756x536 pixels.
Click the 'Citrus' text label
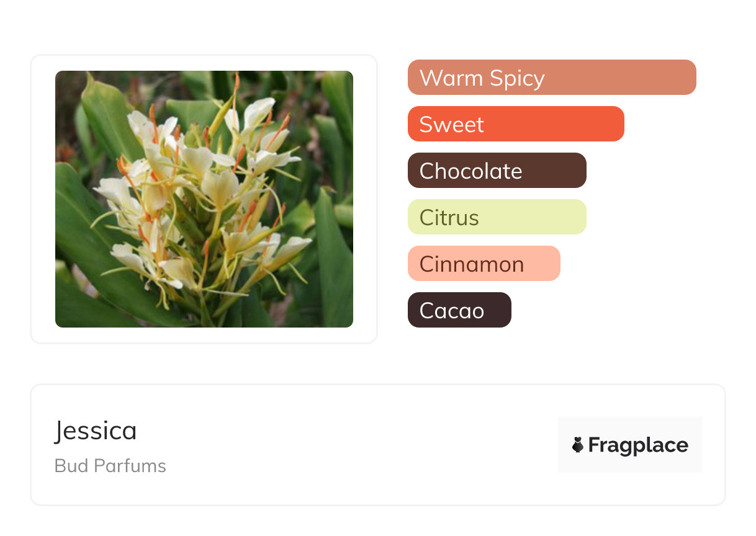(x=449, y=218)
